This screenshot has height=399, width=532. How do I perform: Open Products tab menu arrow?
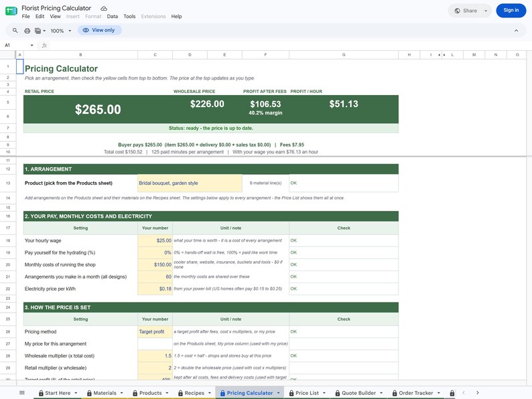click(x=167, y=393)
